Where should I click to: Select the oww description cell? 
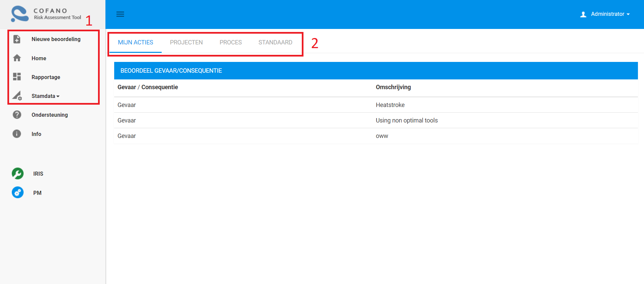[x=382, y=136]
